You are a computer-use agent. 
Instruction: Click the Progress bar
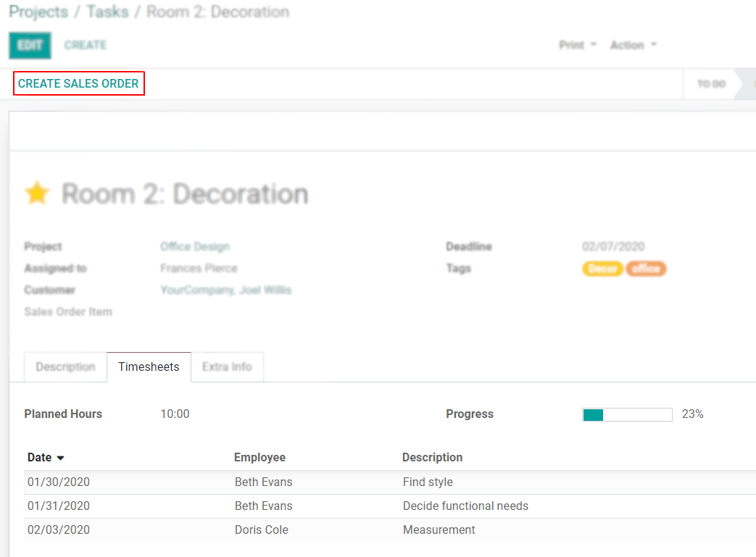[627, 414]
